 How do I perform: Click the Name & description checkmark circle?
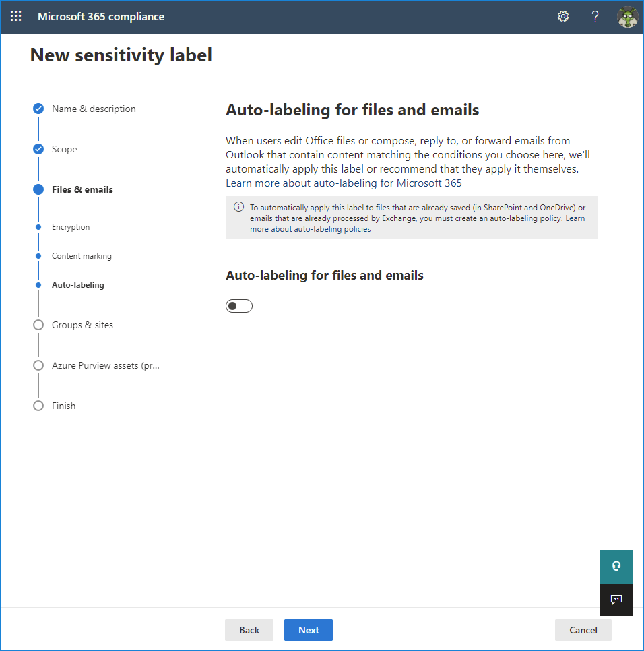38,108
